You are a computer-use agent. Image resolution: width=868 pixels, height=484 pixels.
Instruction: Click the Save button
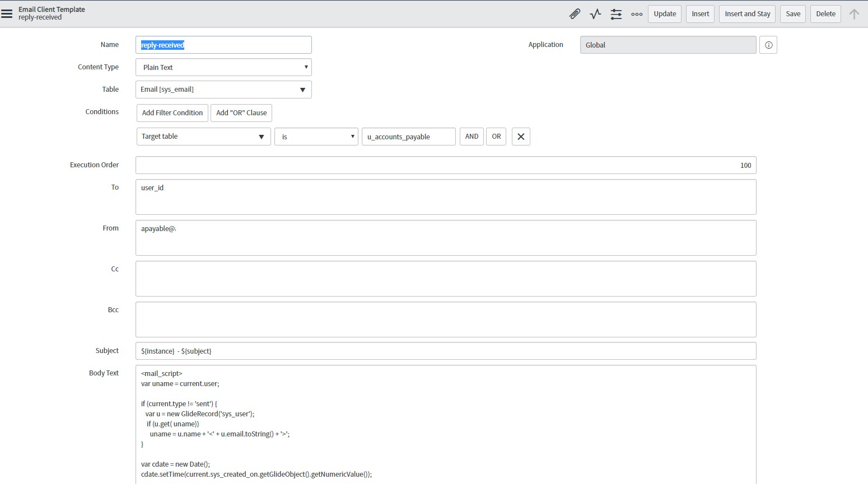[793, 14]
